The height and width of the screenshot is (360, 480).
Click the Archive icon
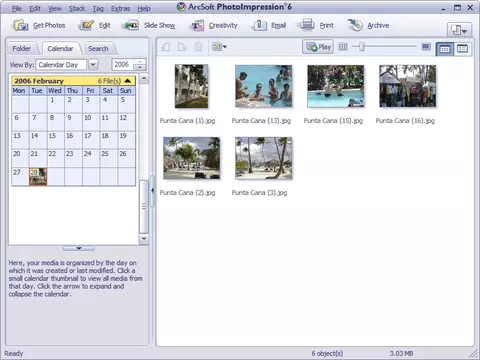355,25
